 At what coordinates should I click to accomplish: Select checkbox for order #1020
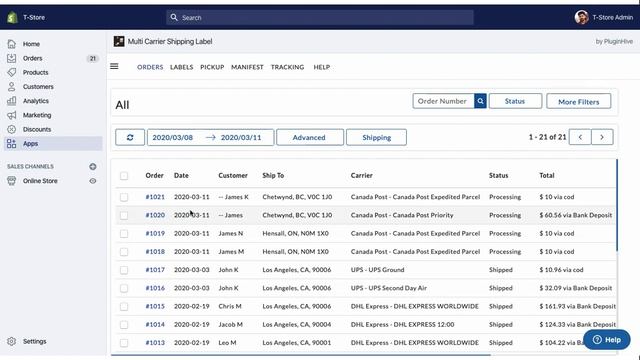[x=124, y=215]
